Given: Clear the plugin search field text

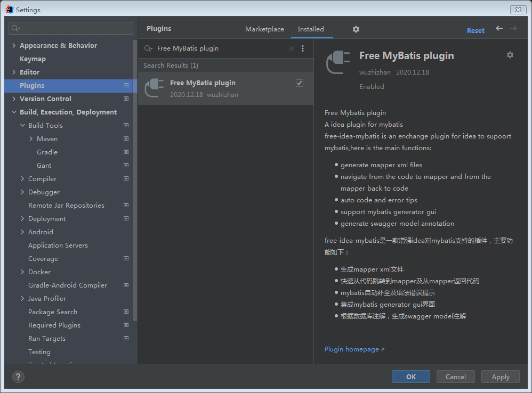Looking at the screenshot, I should tap(292, 48).
